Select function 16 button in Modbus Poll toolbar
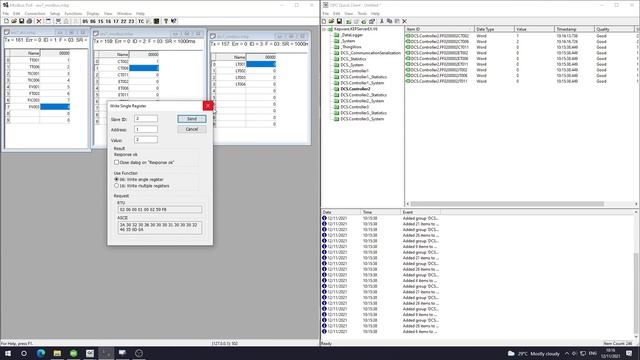This screenshot has height=360, width=640. pyautogui.click(x=108, y=21)
